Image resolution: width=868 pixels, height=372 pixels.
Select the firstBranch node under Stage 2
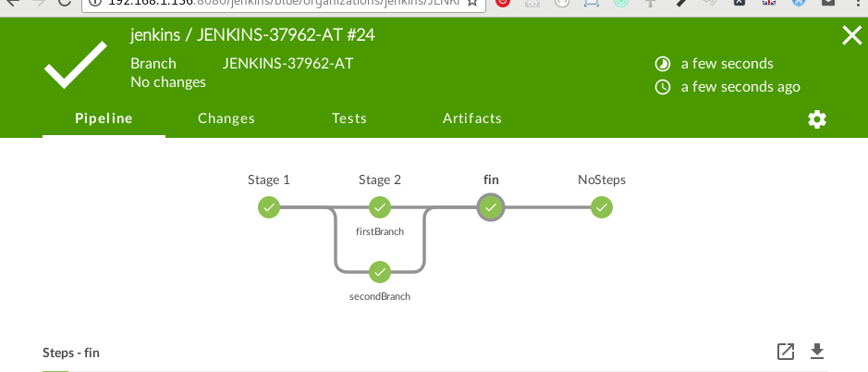[380, 207]
